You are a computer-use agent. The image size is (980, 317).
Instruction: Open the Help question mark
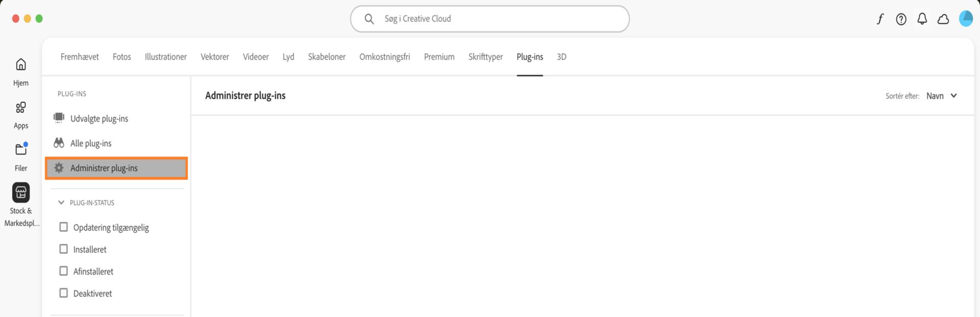(x=901, y=18)
